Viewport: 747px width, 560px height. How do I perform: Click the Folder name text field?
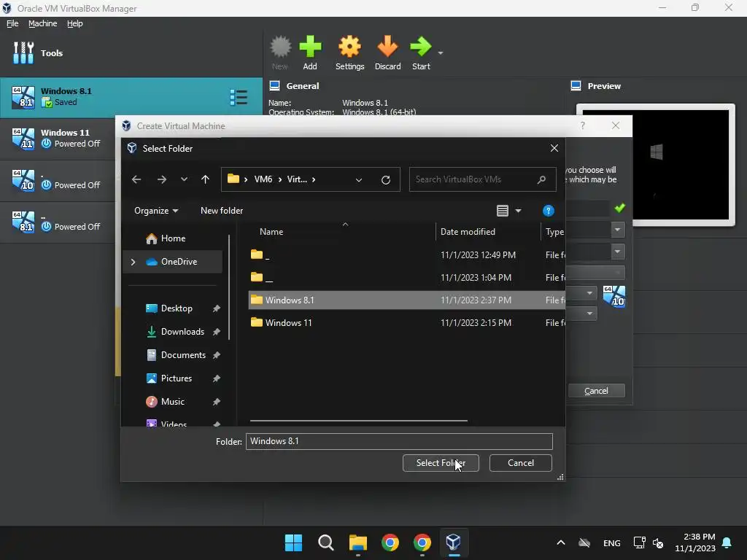399,441
